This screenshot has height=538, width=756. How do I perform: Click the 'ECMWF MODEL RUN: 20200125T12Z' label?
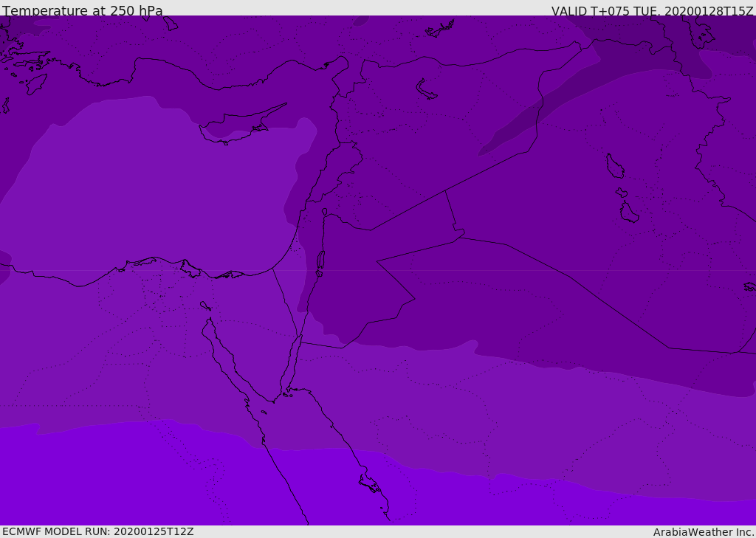[98, 531]
